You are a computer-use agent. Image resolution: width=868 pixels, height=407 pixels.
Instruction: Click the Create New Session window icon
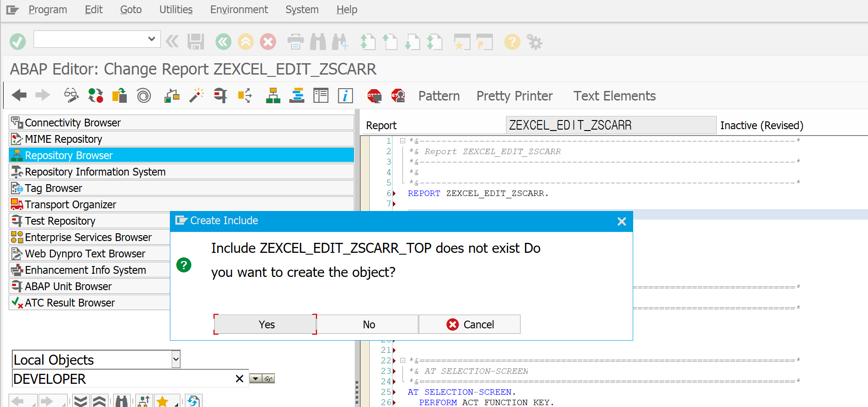click(x=462, y=42)
